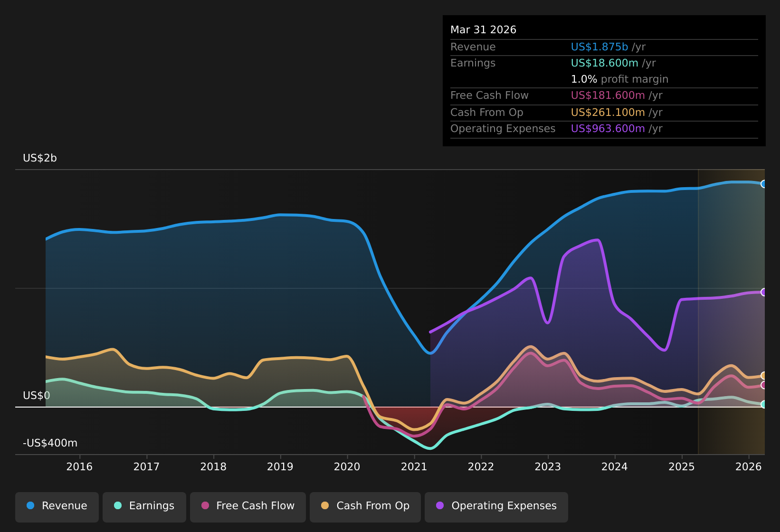Click the blue Revenue endpoint marker
Image resolution: width=780 pixels, height=532 pixels.
tap(764, 184)
